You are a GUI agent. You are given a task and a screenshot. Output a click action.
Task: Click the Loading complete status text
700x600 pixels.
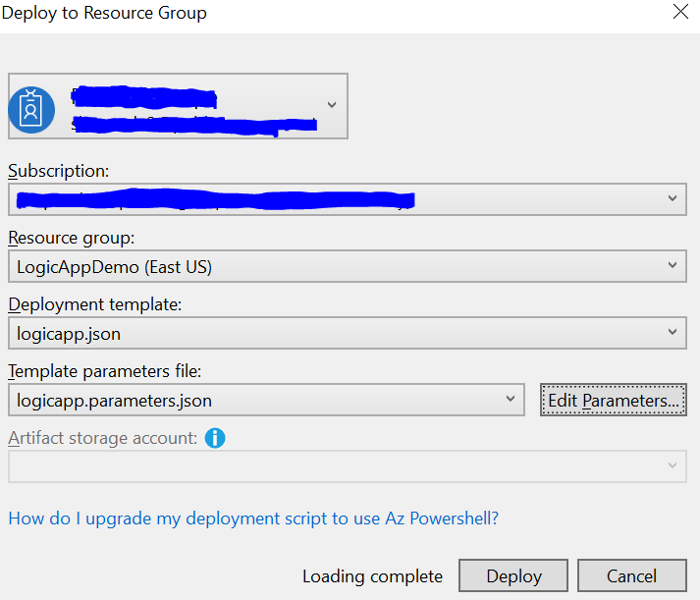tap(372, 575)
